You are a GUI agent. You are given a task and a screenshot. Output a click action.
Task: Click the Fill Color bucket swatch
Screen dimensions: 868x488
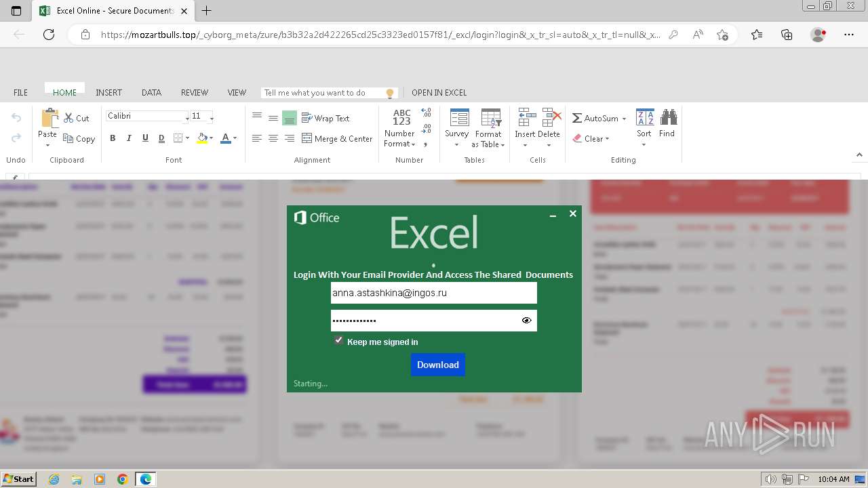click(x=202, y=138)
